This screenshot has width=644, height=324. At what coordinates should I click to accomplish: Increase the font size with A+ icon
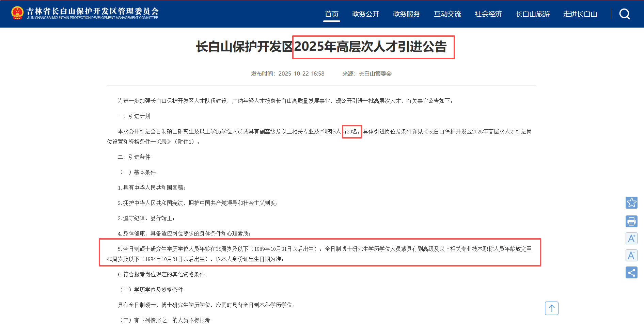coord(631,238)
